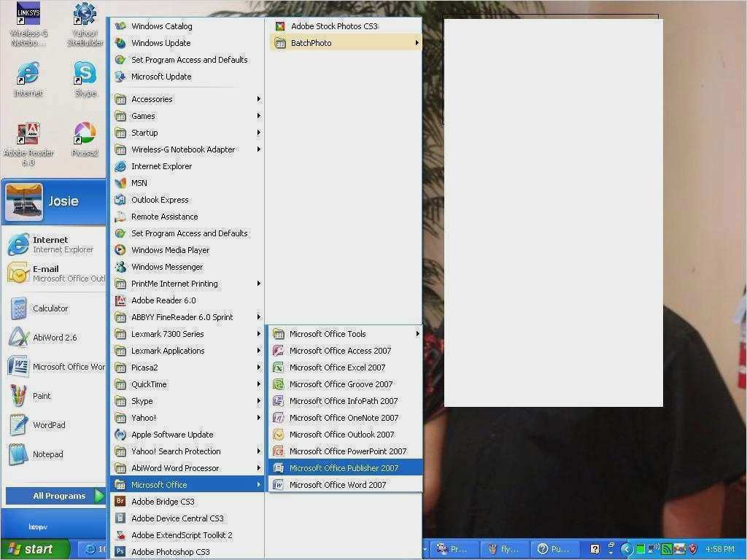Launch Adobe Bridge CS3 from programs list
The height and width of the screenshot is (560, 747).
tap(163, 502)
